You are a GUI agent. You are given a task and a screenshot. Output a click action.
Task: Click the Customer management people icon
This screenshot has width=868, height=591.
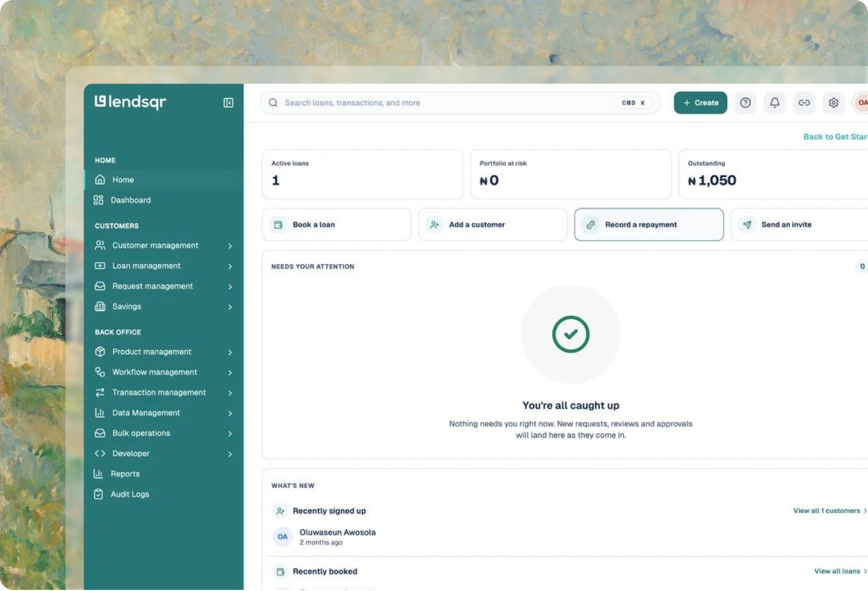pos(100,245)
